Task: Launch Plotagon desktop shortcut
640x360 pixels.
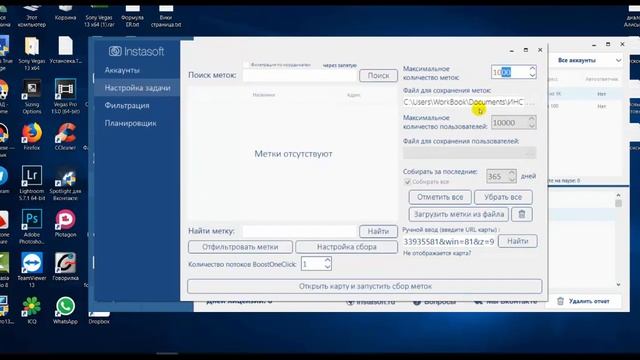Action: [x=65, y=223]
